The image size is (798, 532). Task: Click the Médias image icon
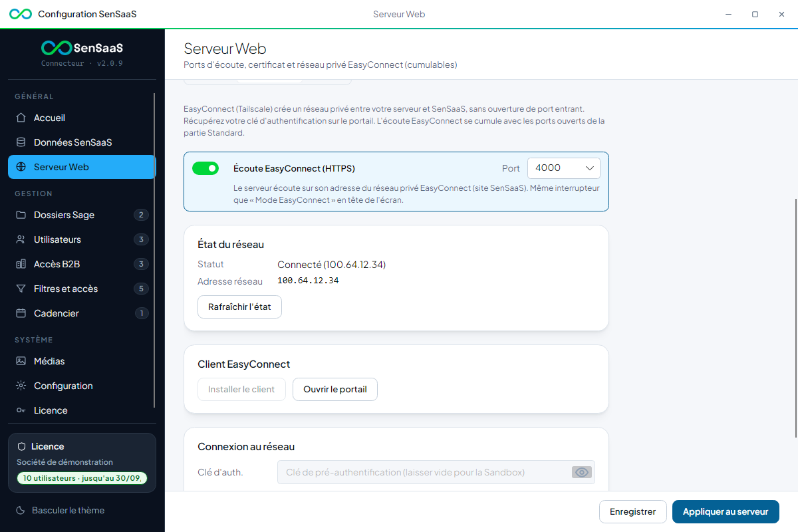[x=21, y=361]
